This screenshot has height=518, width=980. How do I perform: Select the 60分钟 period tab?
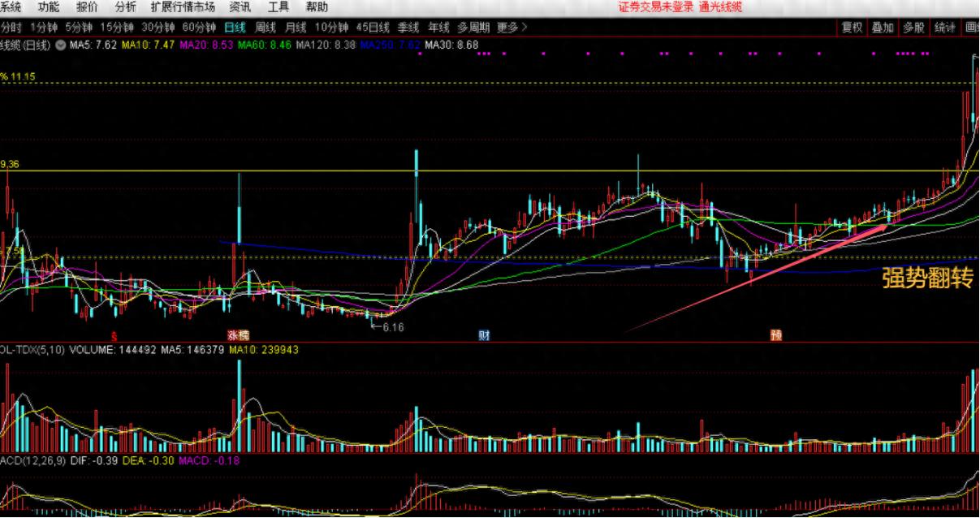click(199, 27)
